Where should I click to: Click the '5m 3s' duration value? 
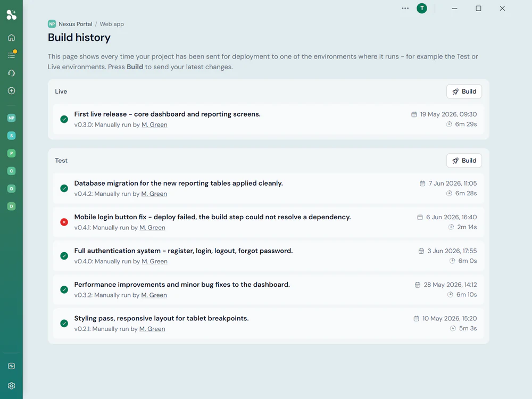pyautogui.click(x=468, y=328)
